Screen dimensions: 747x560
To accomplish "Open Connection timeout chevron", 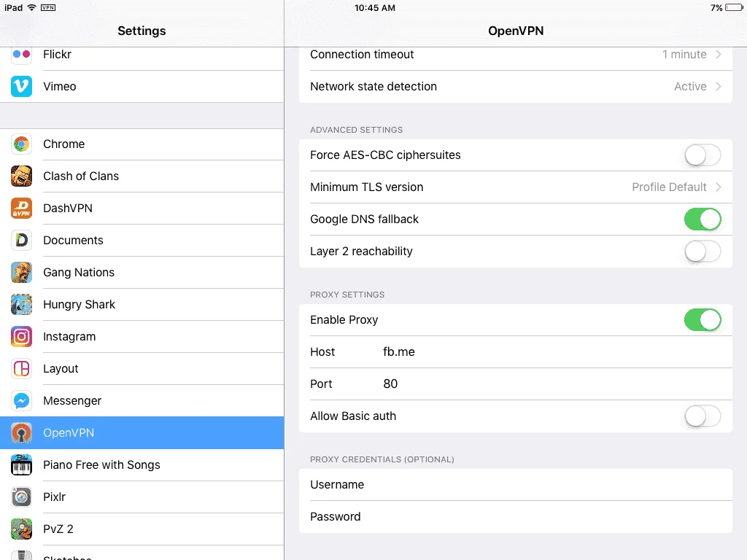I will click(x=719, y=54).
